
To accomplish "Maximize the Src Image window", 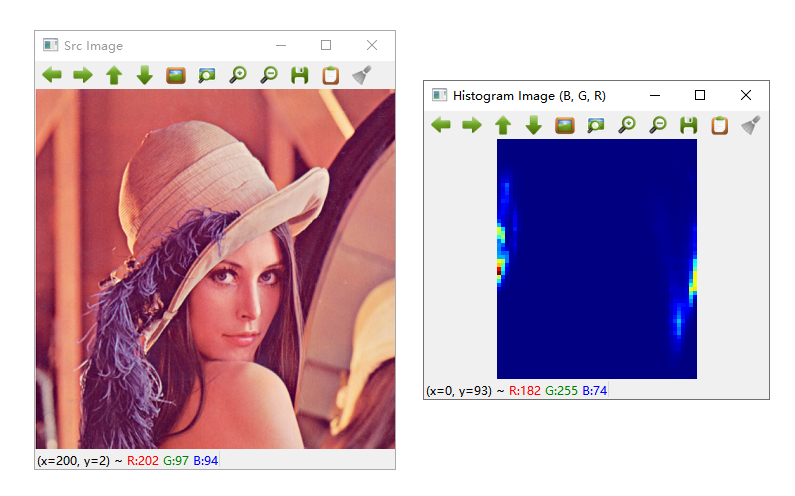I will (x=326, y=45).
